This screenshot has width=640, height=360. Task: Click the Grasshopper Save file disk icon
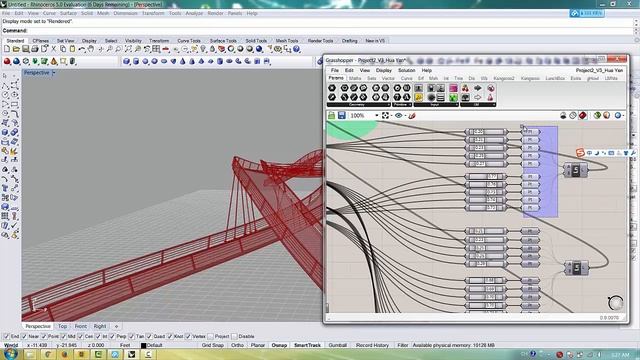tap(342, 116)
